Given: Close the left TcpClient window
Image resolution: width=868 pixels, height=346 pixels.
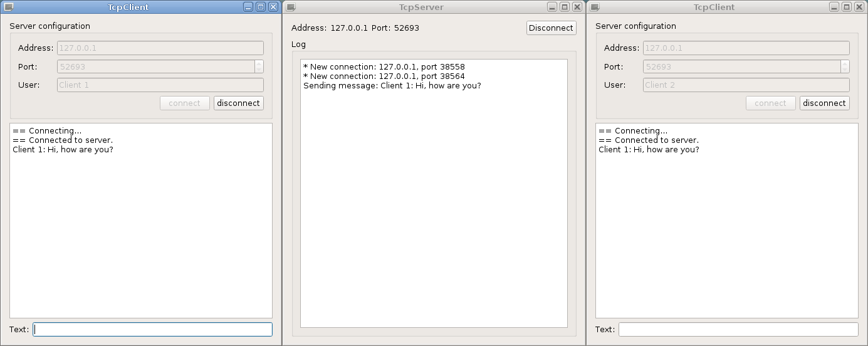Looking at the screenshot, I should click(x=273, y=7).
